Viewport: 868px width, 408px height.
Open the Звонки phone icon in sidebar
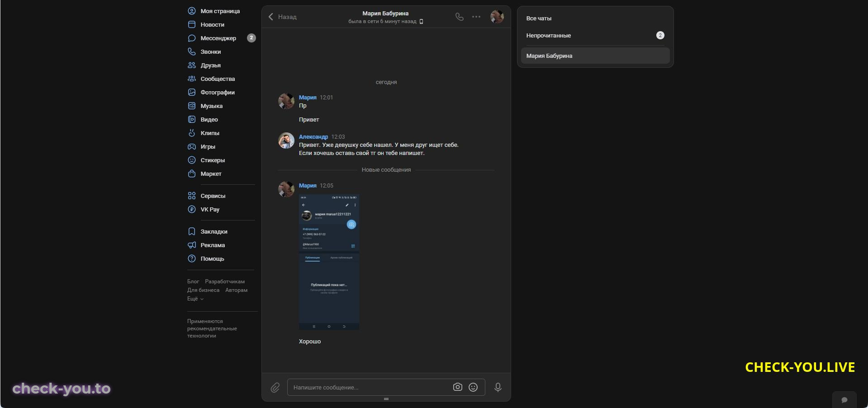[x=192, y=52]
